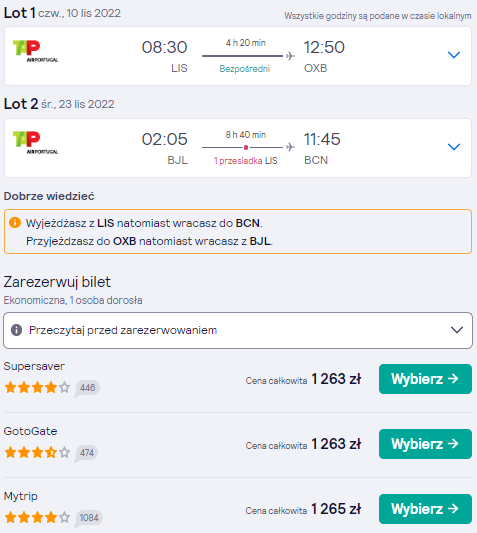The width and height of the screenshot is (477, 533).
Task: Open Supersaver reviews bubble showing 446
Action: (x=87, y=388)
